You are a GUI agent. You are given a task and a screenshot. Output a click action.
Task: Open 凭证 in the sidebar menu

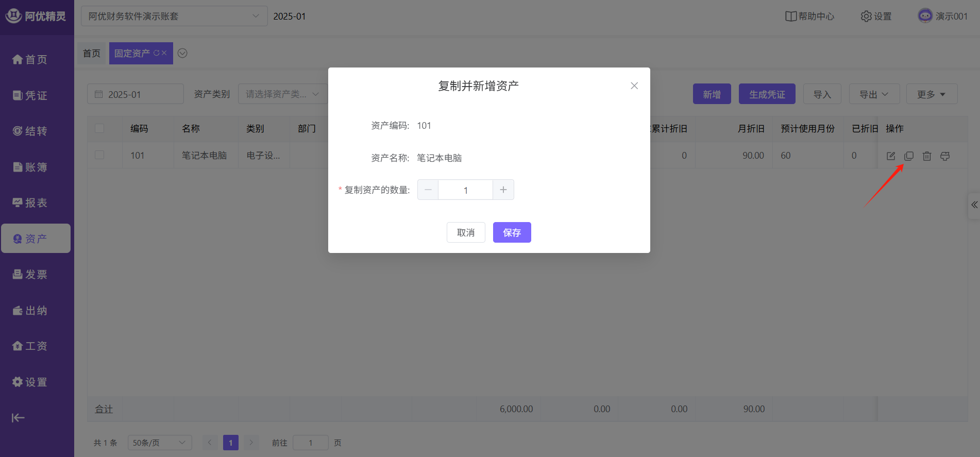tap(30, 95)
